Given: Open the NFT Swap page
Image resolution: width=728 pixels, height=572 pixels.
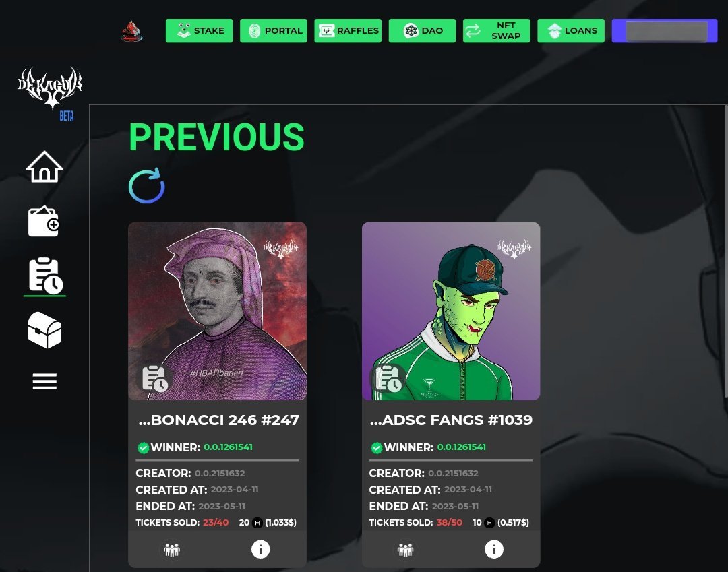Looking at the screenshot, I should tap(496, 30).
